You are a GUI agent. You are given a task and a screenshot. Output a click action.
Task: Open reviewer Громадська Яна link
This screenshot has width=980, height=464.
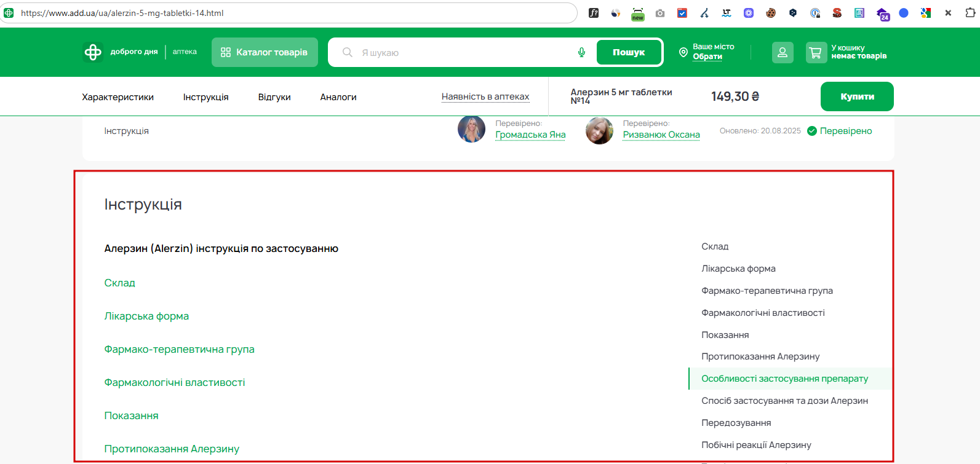click(x=530, y=135)
